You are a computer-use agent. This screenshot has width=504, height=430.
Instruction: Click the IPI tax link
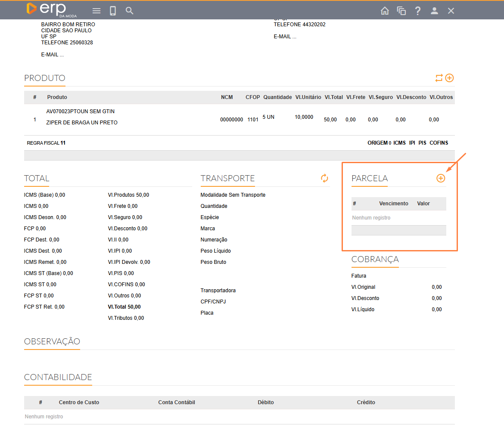tap(412, 143)
